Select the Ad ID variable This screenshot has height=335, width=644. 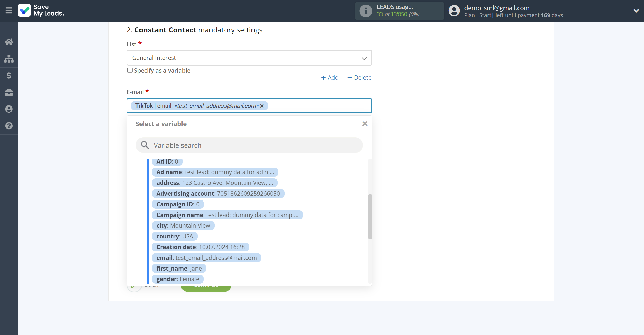167,162
